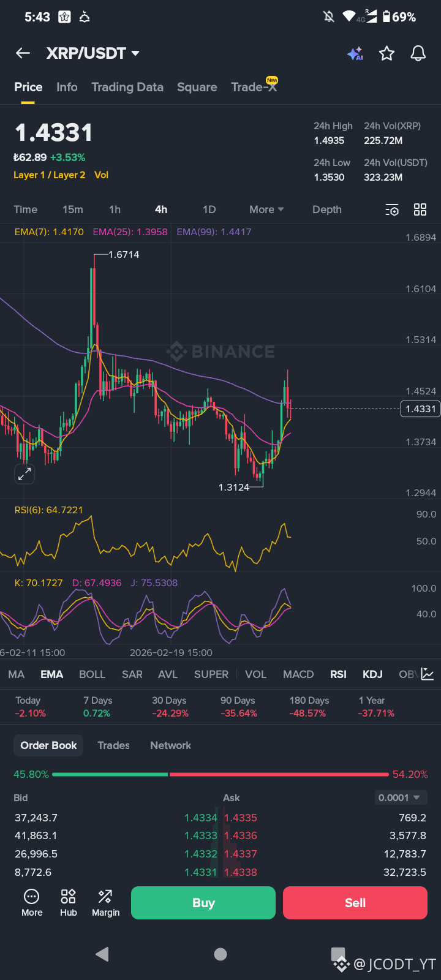This screenshot has width=441, height=980.
Task: Switch to the Network tab
Action: (x=170, y=745)
